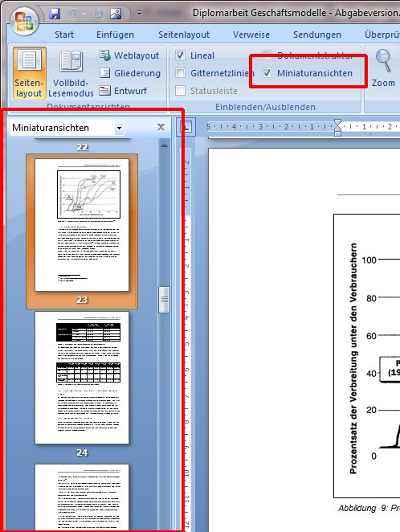Click the tab stop selector at ruler corner
This screenshot has width=400, height=532.
click(186, 127)
